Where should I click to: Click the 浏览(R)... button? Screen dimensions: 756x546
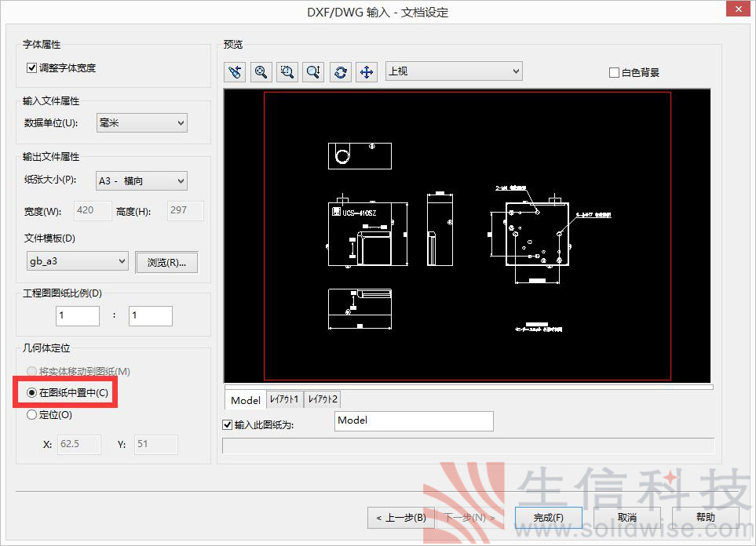pyautogui.click(x=166, y=262)
